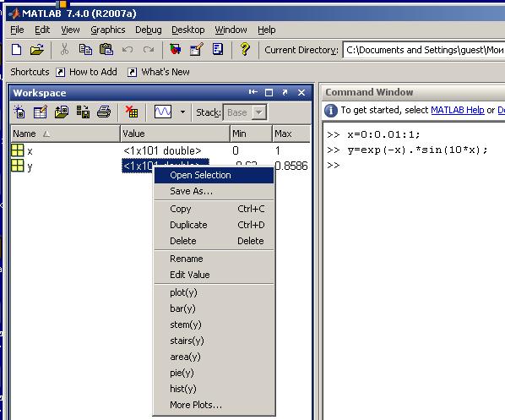
Task: Click the Open file folder icon
Action: [36, 50]
